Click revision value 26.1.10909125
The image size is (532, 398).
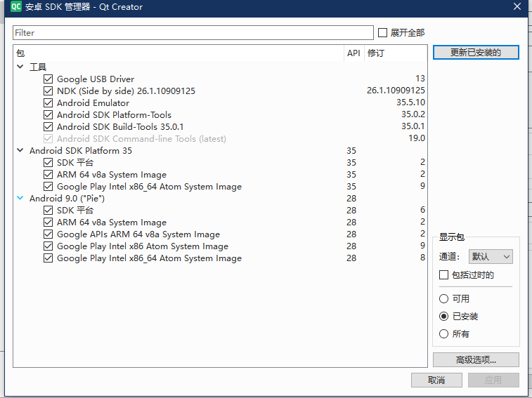[x=396, y=90]
